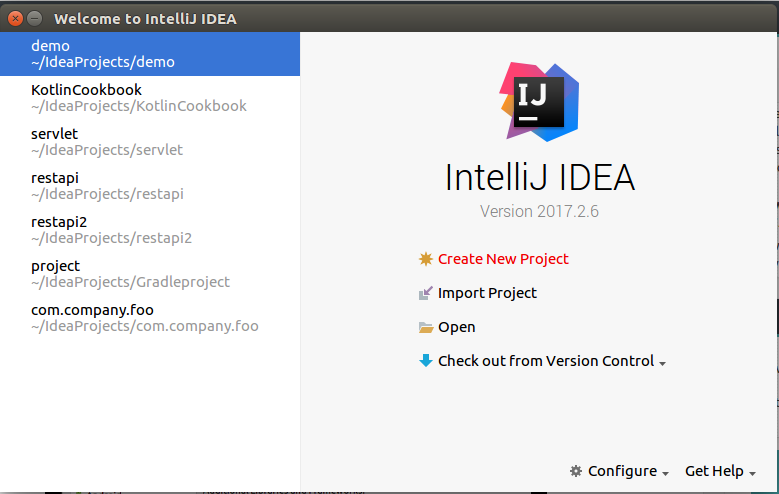Click the ~/IdeaProjects/com.company.foo path
This screenshot has width=779, height=494.
pos(145,326)
